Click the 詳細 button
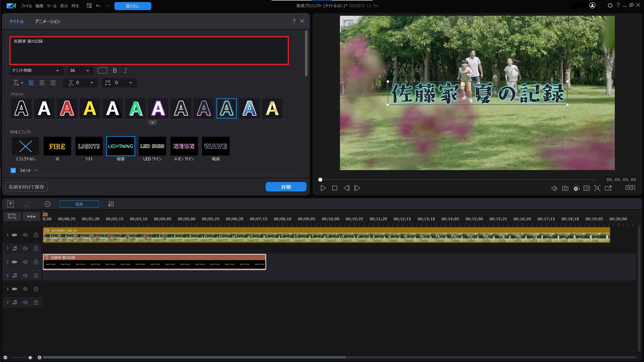The image size is (644, 362). (x=286, y=187)
